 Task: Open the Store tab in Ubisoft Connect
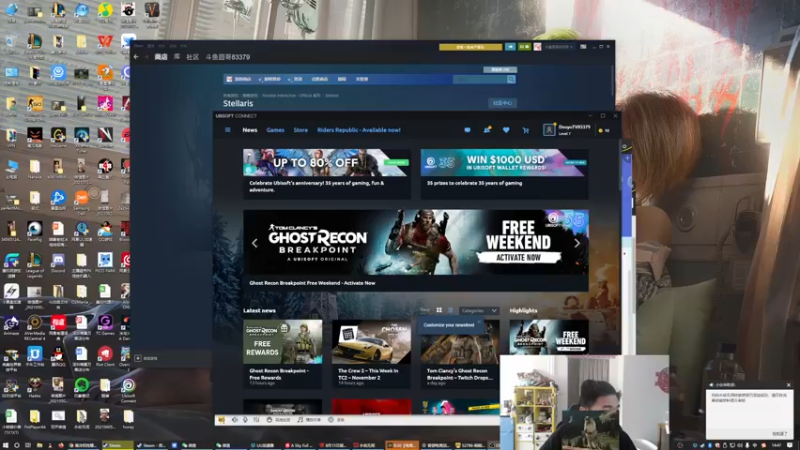(x=301, y=130)
